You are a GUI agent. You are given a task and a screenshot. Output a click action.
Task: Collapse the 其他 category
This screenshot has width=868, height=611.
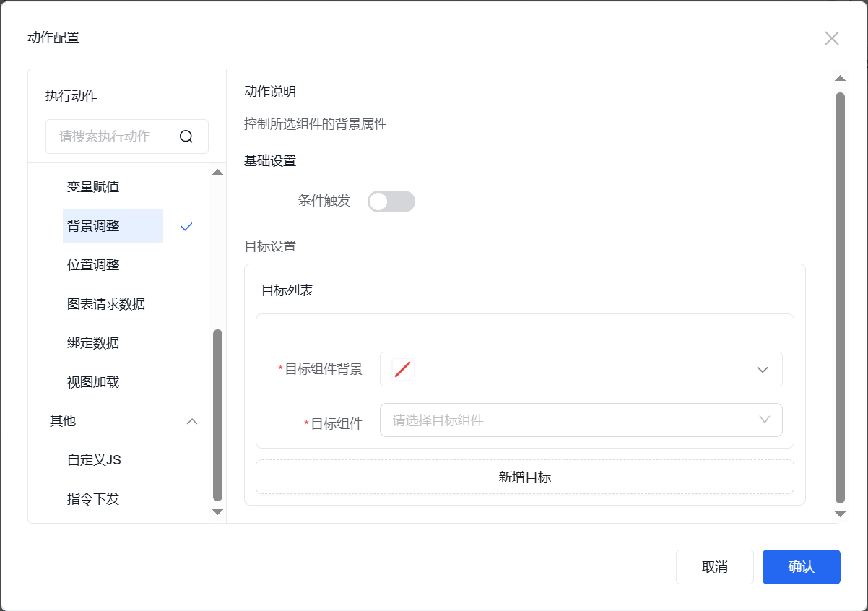192,421
